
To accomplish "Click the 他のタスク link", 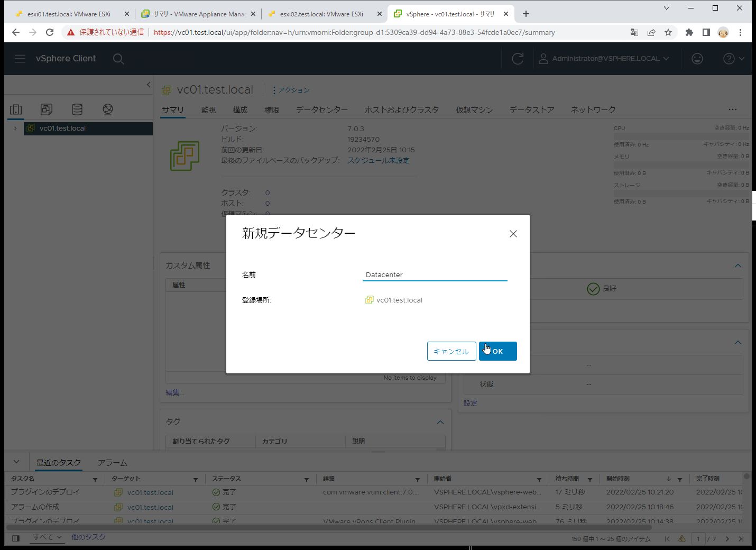I will 88,537.
